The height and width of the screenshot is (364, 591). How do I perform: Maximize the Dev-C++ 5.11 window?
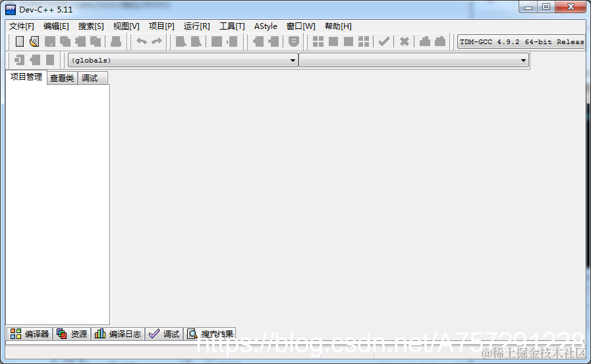pos(546,7)
